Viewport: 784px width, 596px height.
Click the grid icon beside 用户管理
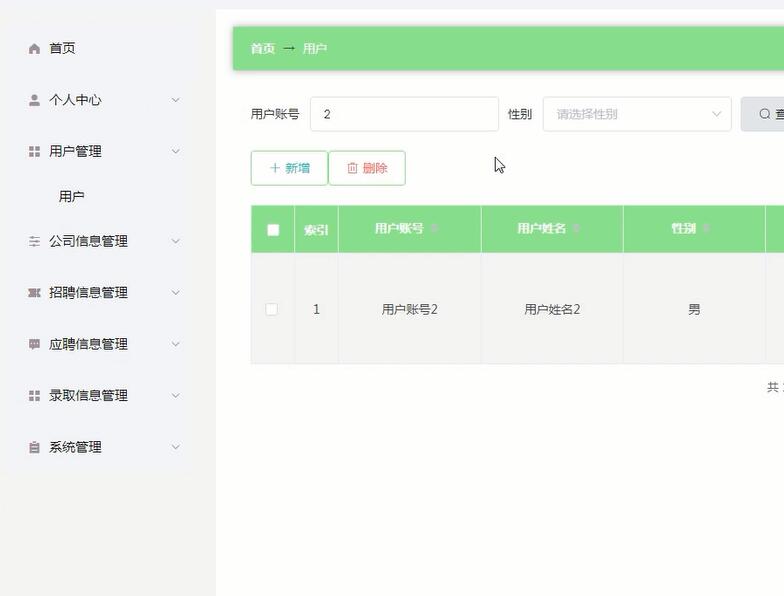coord(34,152)
